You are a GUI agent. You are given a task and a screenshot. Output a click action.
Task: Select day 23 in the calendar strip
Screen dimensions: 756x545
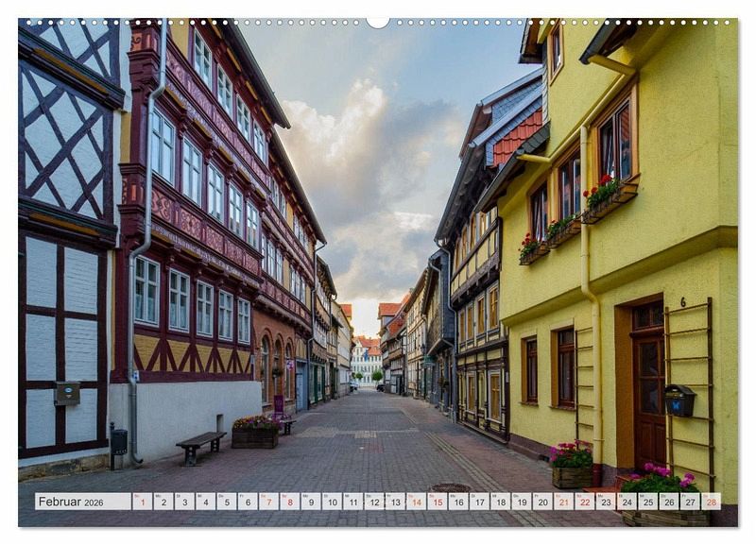click(606, 502)
